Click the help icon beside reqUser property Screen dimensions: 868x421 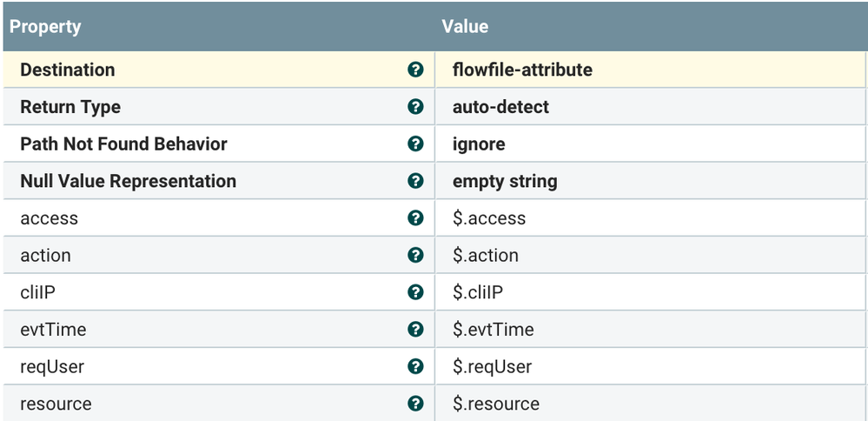tap(415, 366)
